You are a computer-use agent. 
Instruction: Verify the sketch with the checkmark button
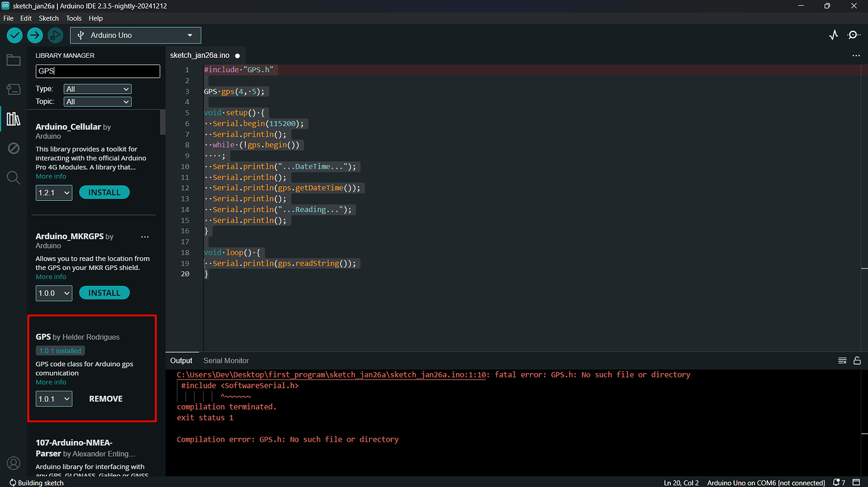[14, 35]
